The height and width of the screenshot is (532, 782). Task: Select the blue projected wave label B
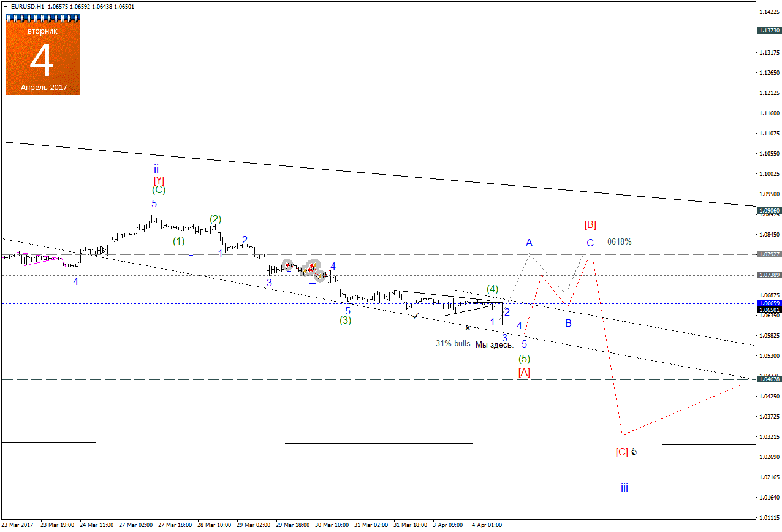568,323
